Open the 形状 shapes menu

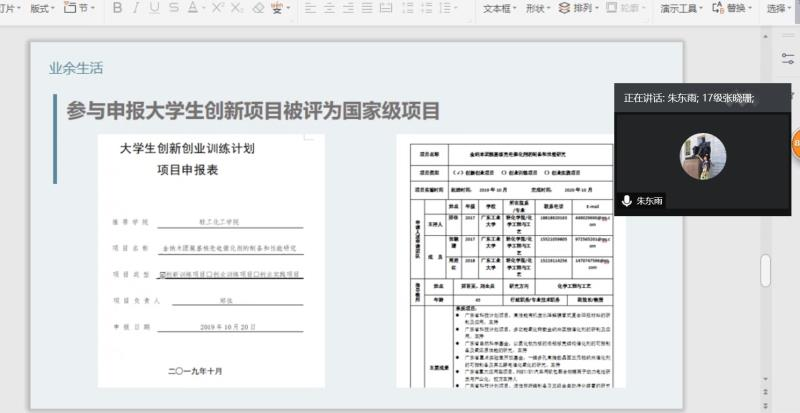coord(538,8)
